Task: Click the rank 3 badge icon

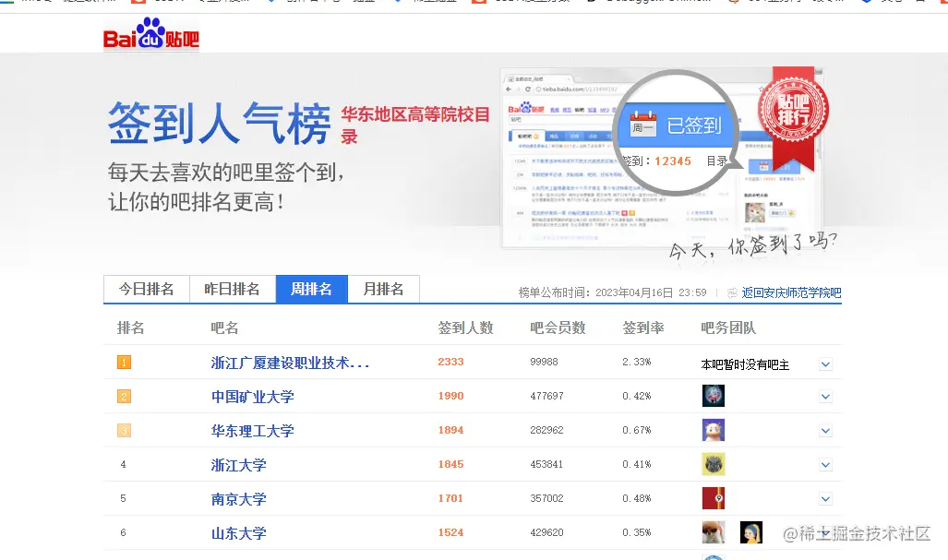Action: [124, 430]
